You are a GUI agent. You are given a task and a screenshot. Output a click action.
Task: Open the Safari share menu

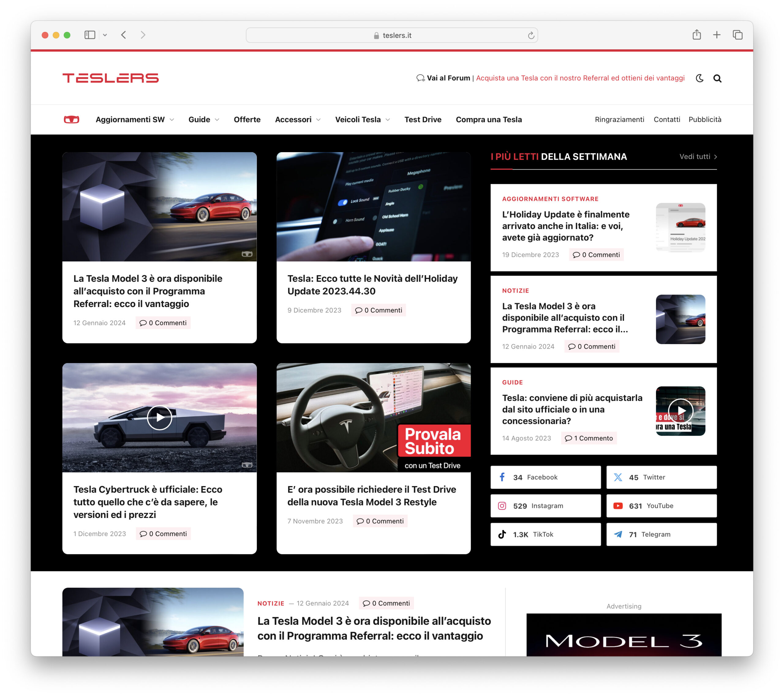click(x=696, y=35)
